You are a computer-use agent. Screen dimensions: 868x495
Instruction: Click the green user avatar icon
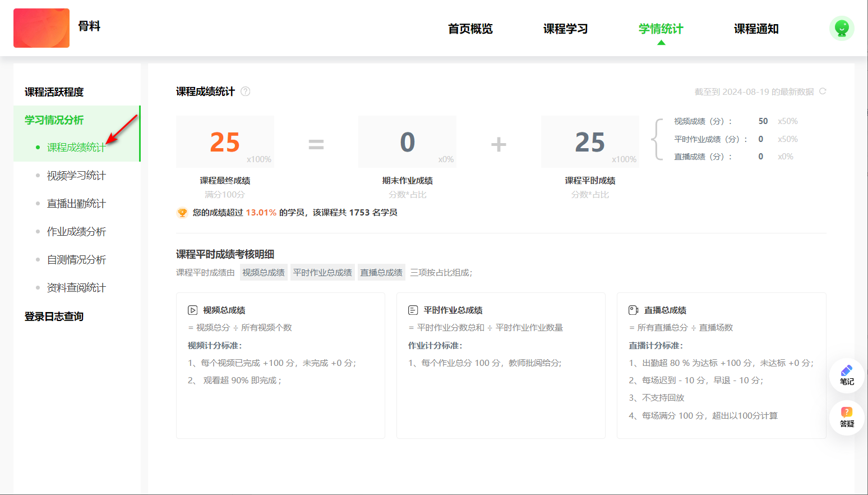(x=842, y=28)
